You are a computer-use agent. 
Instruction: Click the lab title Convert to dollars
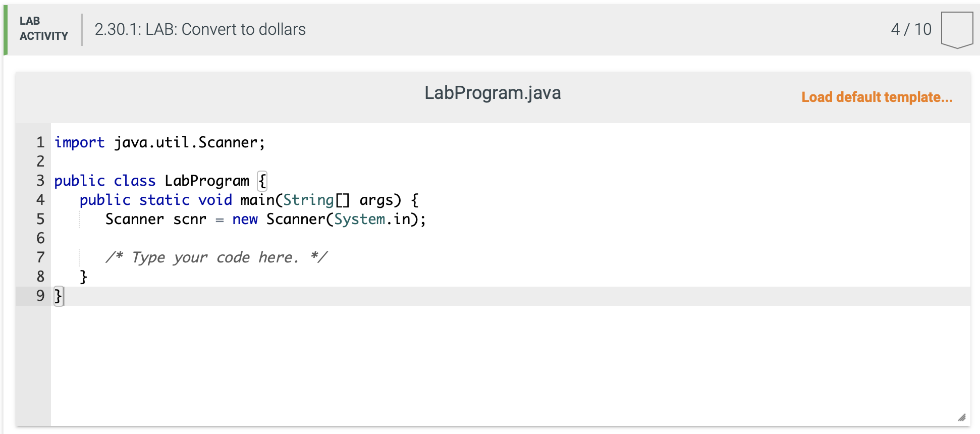[200, 29]
